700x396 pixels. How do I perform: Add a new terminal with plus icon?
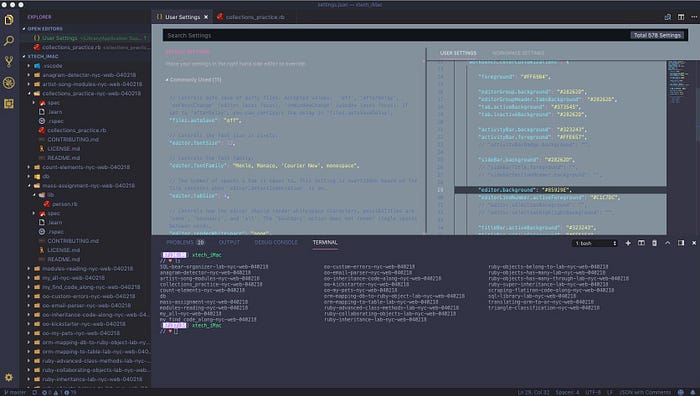pyautogui.click(x=628, y=243)
